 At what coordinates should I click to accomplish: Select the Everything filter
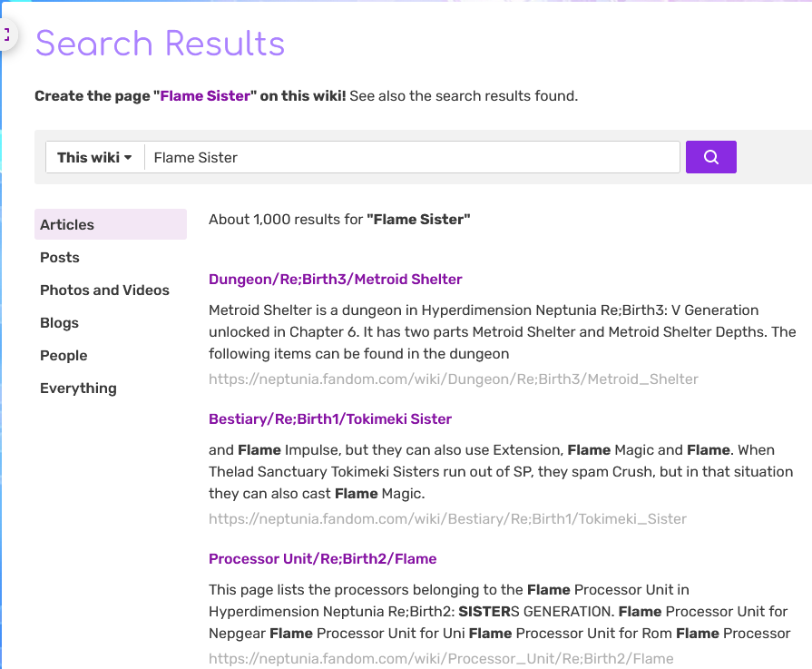78,388
